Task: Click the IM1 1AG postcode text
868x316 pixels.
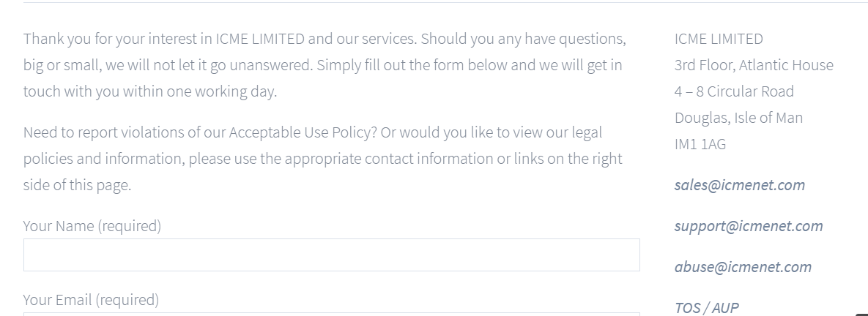Action: tap(700, 144)
